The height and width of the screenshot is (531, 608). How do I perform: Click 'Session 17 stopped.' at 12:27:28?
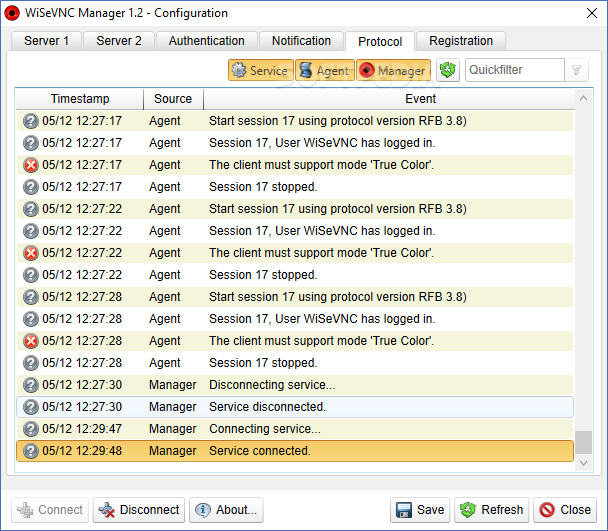263,363
